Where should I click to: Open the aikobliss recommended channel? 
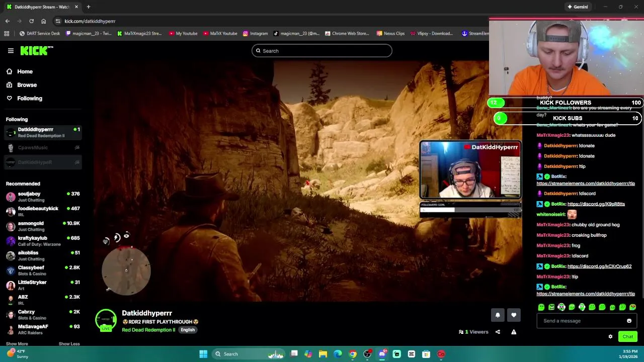pos(43,255)
